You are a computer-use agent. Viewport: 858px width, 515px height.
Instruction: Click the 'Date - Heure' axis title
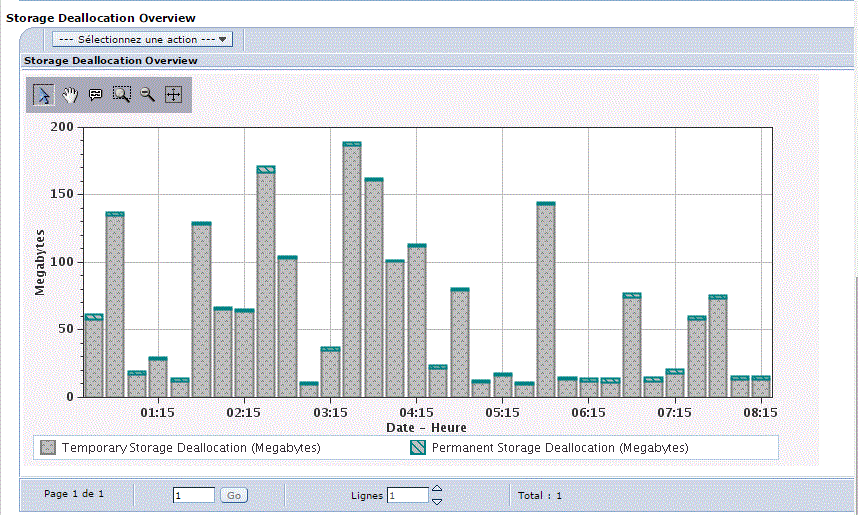[426, 427]
